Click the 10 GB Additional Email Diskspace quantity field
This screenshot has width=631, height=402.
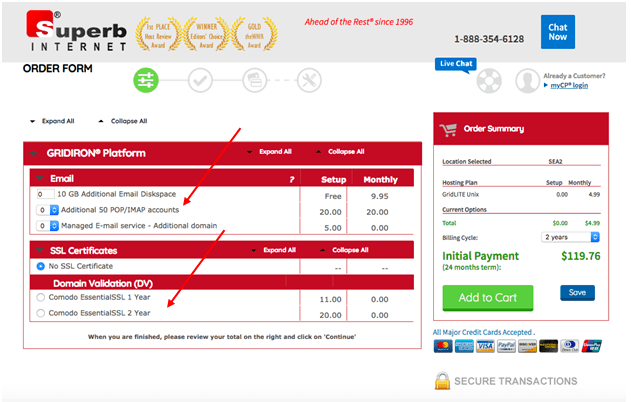[45, 194]
